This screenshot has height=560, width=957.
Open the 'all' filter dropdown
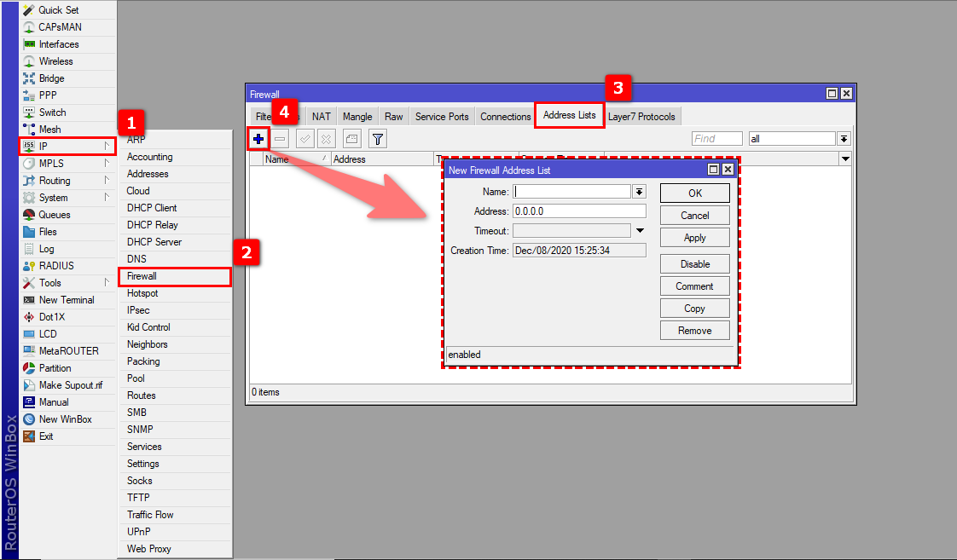pyautogui.click(x=844, y=139)
